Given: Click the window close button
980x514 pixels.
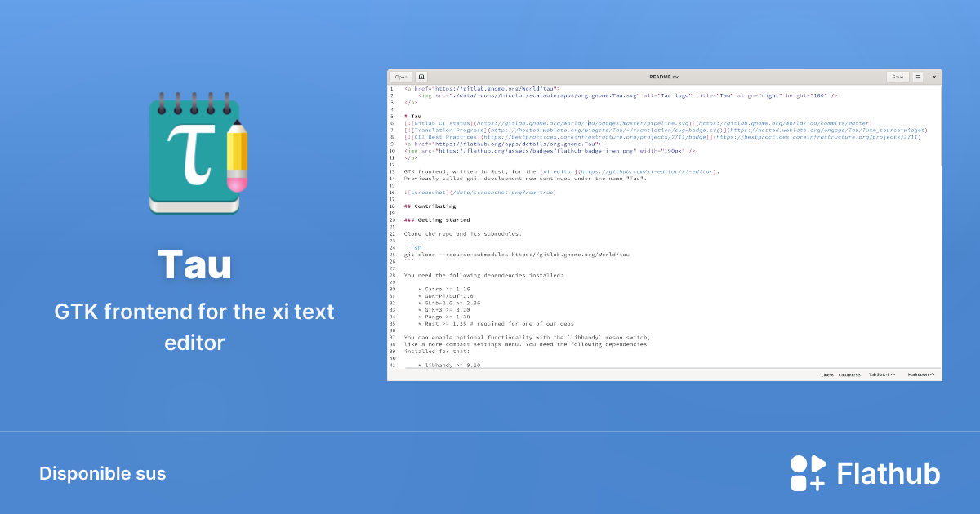Looking at the screenshot, I should point(933,76).
